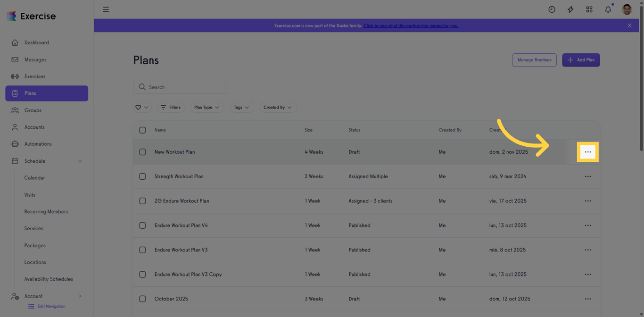The height and width of the screenshot is (317, 644).
Task: Open Automations in sidebar
Action: pyautogui.click(x=47, y=144)
